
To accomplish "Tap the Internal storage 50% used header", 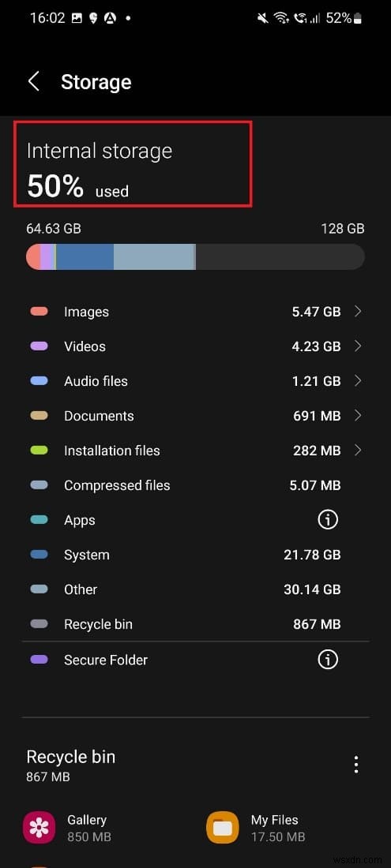I will click(133, 164).
